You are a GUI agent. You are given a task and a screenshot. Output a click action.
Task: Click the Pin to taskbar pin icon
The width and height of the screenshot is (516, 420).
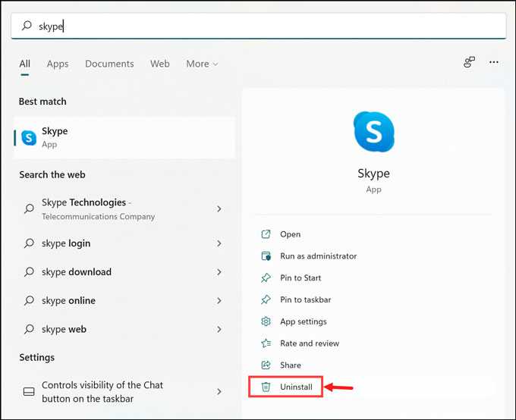pos(266,299)
